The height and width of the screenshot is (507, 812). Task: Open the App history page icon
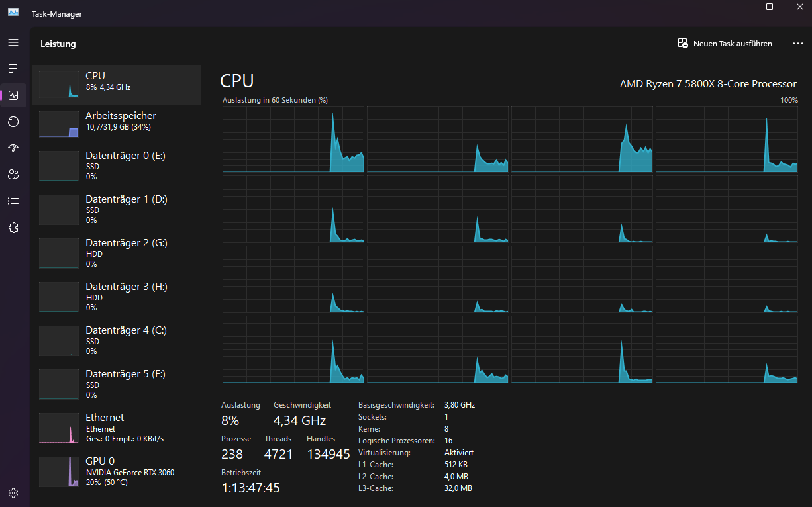click(13, 122)
